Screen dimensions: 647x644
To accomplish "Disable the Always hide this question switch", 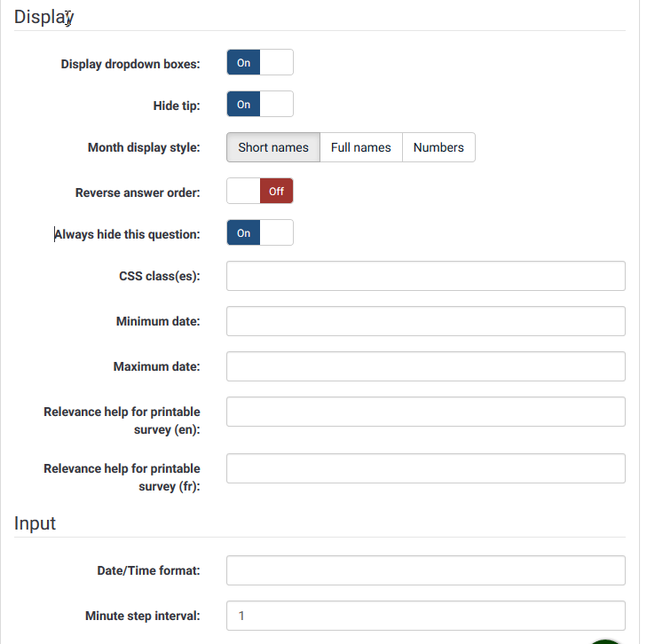I will click(259, 233).
